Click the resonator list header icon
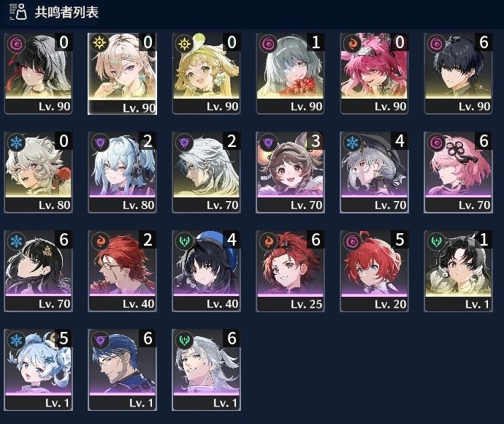The image size is (504, 424). (18, 12)
